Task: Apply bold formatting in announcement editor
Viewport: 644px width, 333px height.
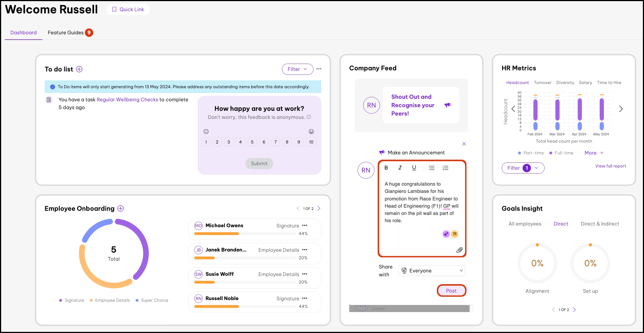Action: pyautogui.click(x=386, y=168)
